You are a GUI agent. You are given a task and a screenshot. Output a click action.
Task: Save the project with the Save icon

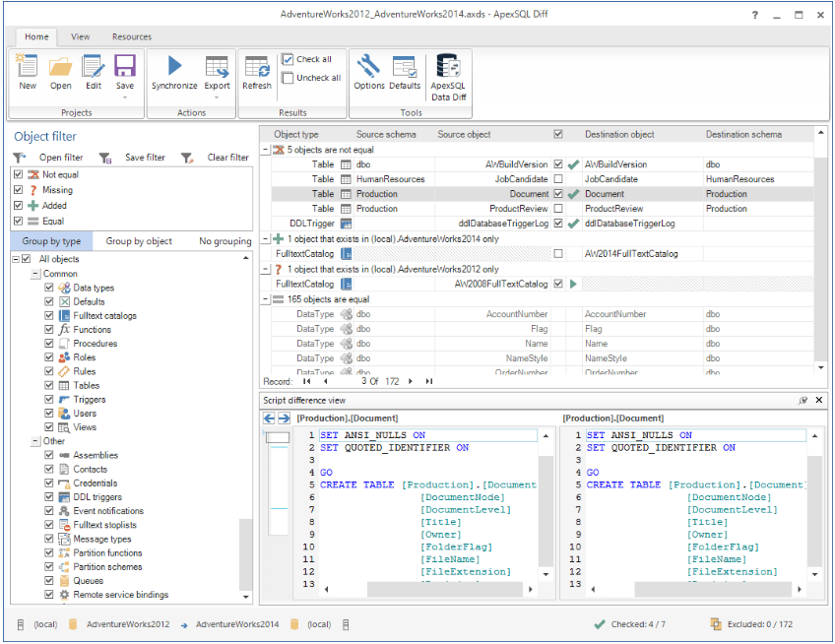tap(125, 66)
